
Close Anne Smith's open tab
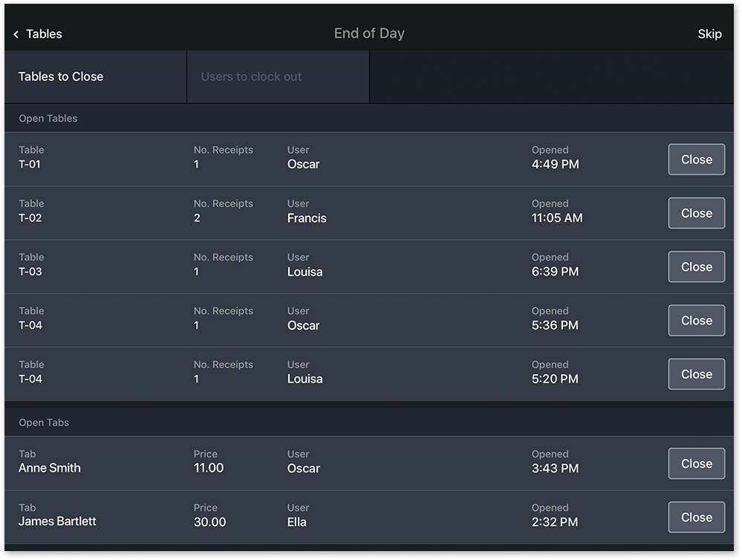(x=696, y=463)
